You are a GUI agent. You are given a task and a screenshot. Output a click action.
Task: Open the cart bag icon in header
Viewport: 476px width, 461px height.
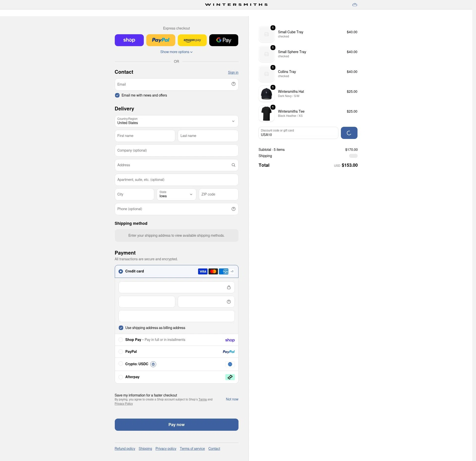(355, 4)
